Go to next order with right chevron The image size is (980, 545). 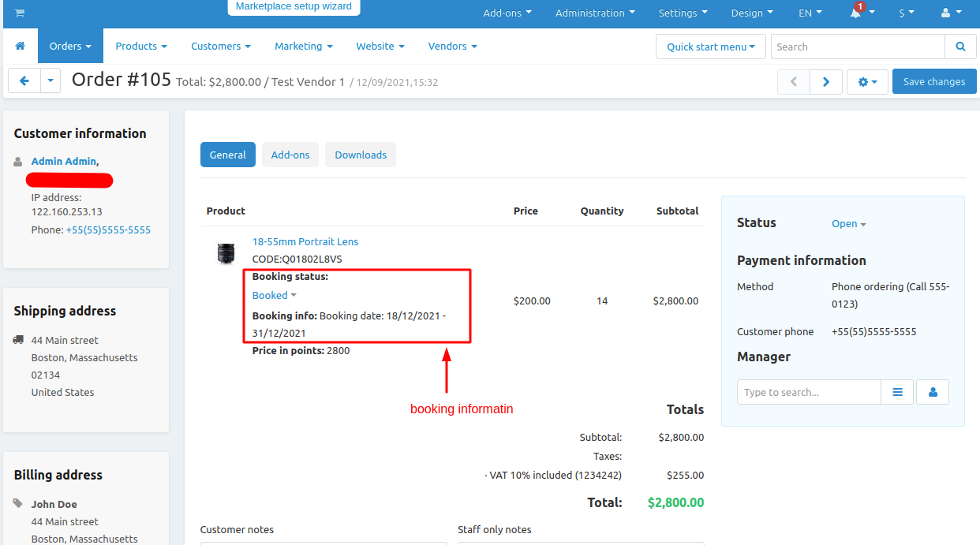coord(825,82)
